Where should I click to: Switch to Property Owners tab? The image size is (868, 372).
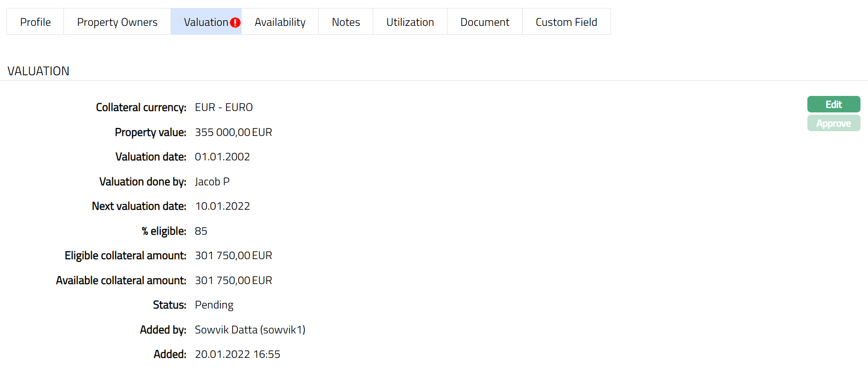(117, 22)
